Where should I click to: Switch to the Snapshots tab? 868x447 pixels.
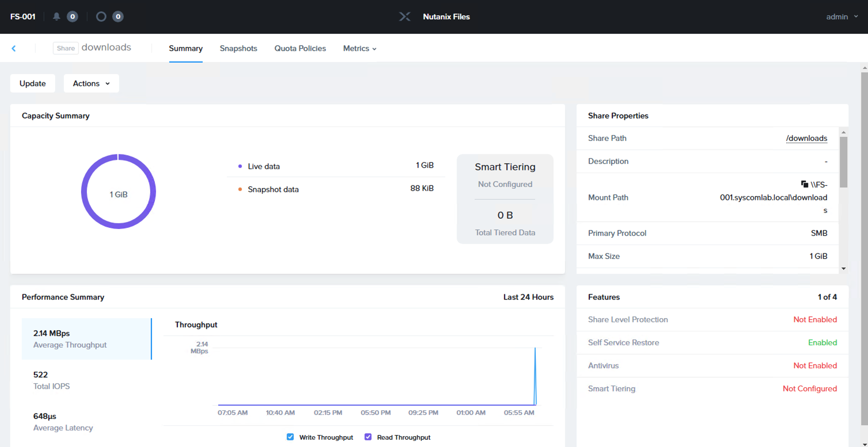[x=238, y=48]
